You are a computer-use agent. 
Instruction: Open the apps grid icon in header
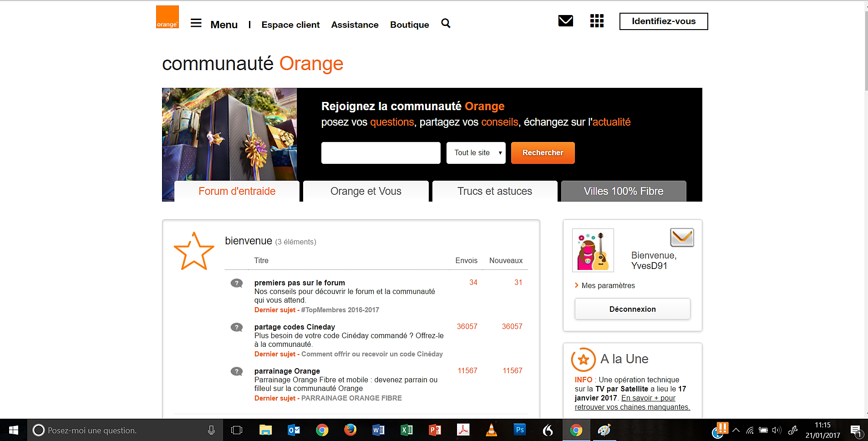tap(597, 21)
